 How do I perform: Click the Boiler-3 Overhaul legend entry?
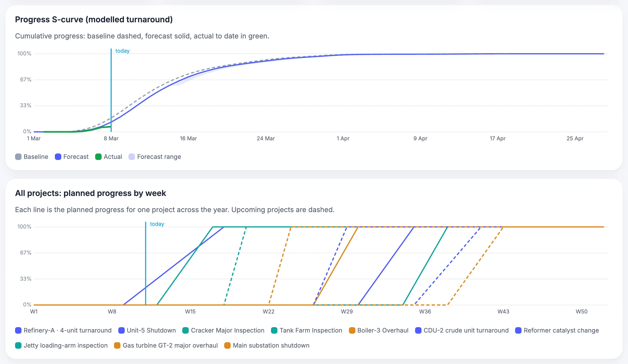(x=379, y=330)
